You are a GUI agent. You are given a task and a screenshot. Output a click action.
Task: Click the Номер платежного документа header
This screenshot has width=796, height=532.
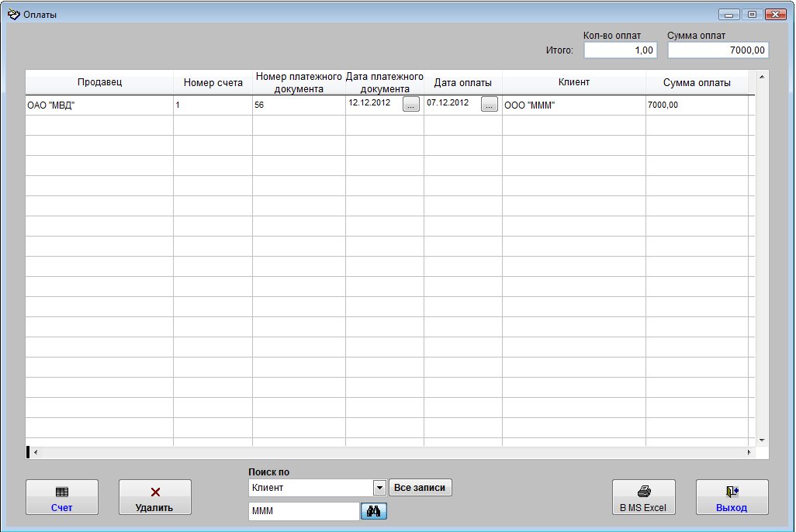click(x=299, y=82)
